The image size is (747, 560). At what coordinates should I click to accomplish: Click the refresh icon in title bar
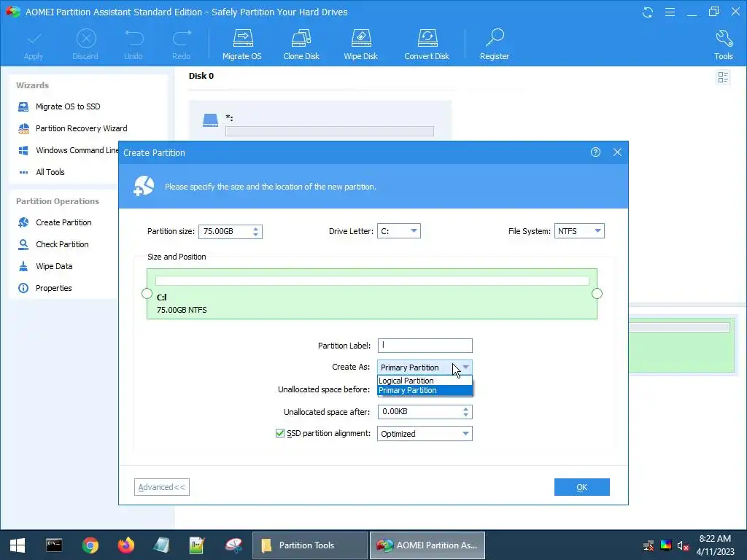point(648,12)
